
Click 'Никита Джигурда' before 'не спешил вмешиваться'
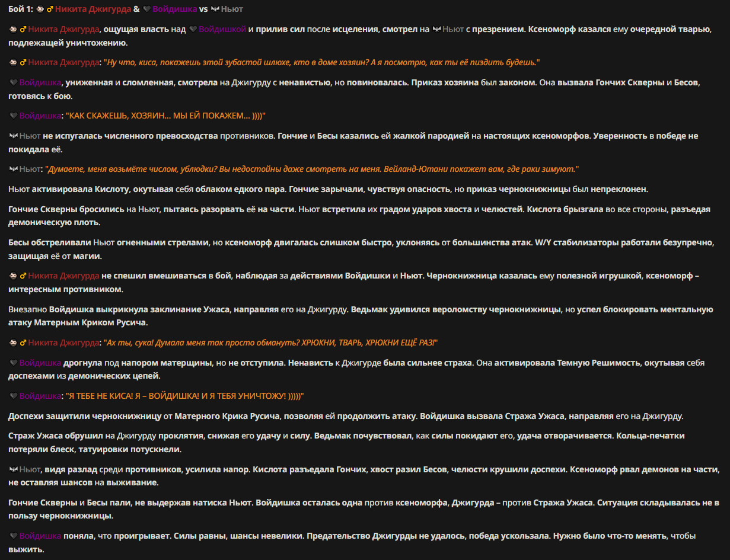click(63, 276)
